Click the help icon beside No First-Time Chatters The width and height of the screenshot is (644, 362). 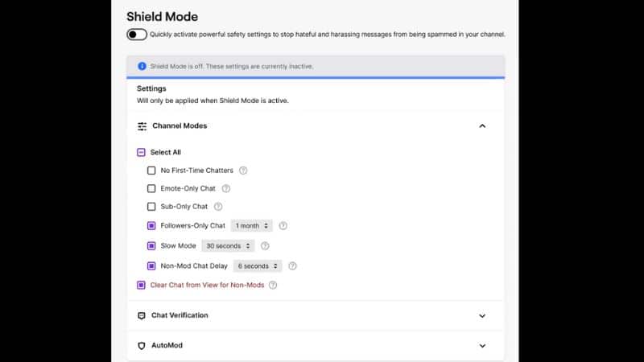coord(243,171)
